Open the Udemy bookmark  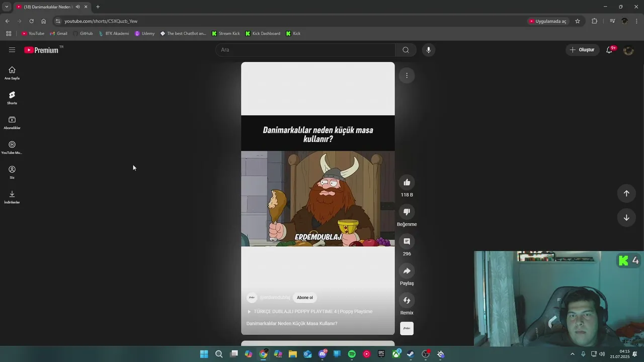tap(145, 34)
